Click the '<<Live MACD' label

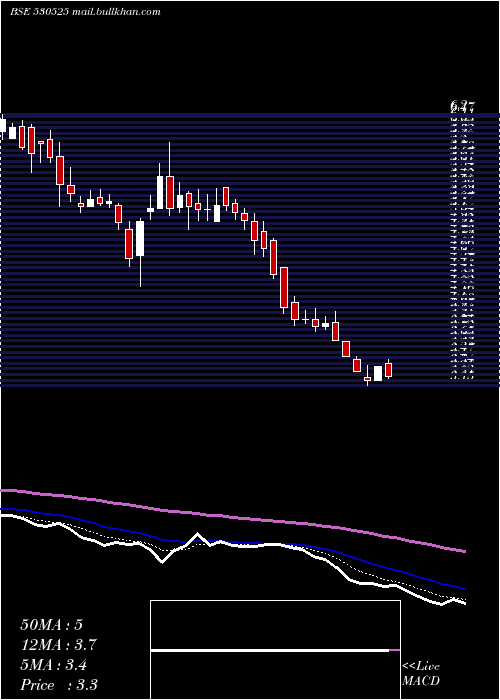421,674
